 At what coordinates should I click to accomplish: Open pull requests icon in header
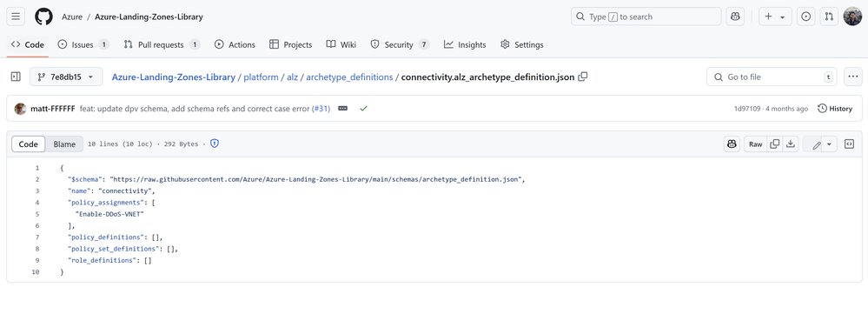point(829,17)
